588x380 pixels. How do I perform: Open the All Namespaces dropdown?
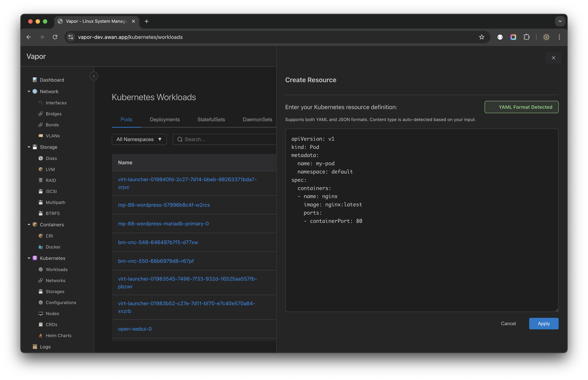tap(139, 139)
